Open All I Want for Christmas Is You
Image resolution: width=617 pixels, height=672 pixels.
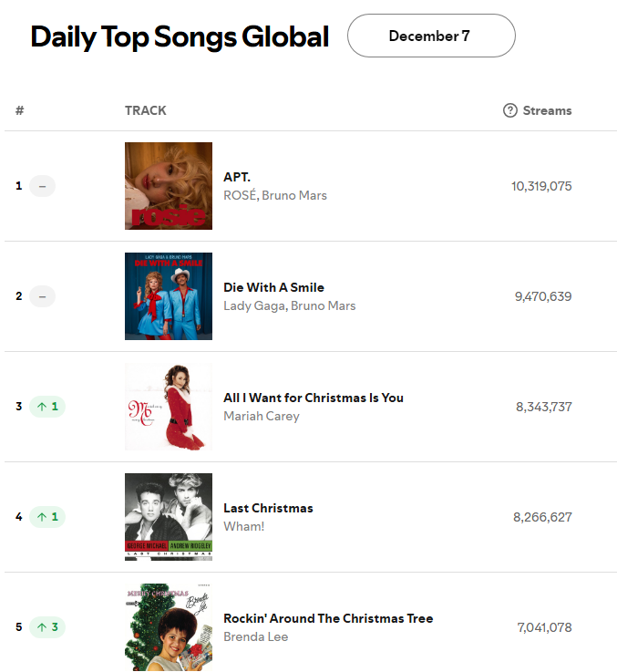tap(314, 398)
